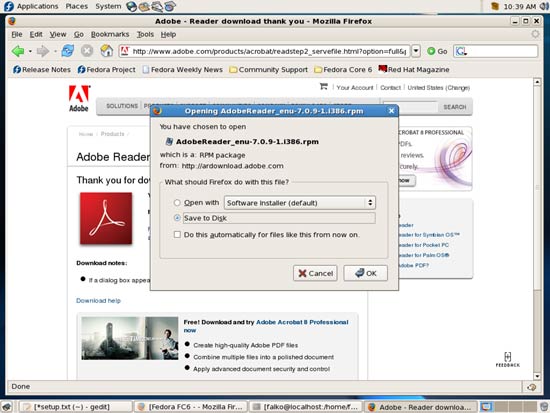
Task: Click the page vertical scrollbar down arrow
Action: point(537,376)
